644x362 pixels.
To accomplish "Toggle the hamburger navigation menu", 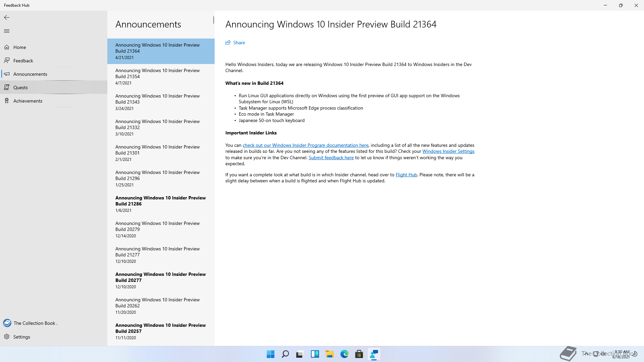I will (7, 31).
